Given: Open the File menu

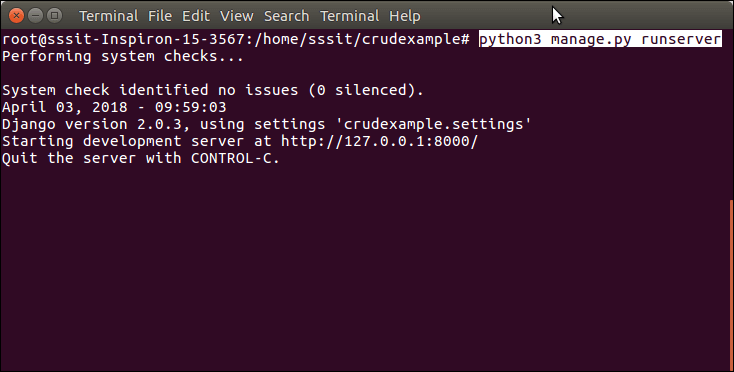Looking at the screenshot, I should tap(160, 16).
